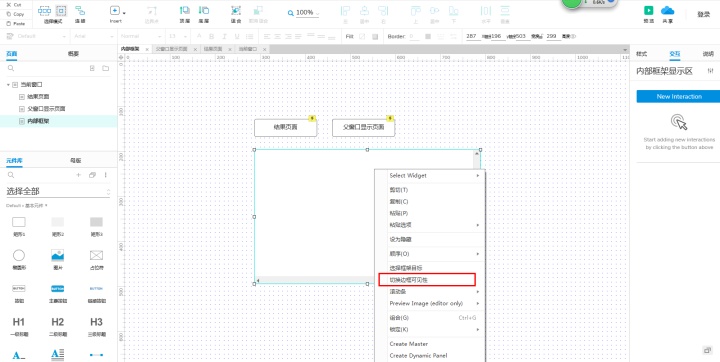Image resolution: width=720 pixels, height=362 pixels.
Task: Click the bring to front icon
Action: pyautogui.click(x=185, y=10)
